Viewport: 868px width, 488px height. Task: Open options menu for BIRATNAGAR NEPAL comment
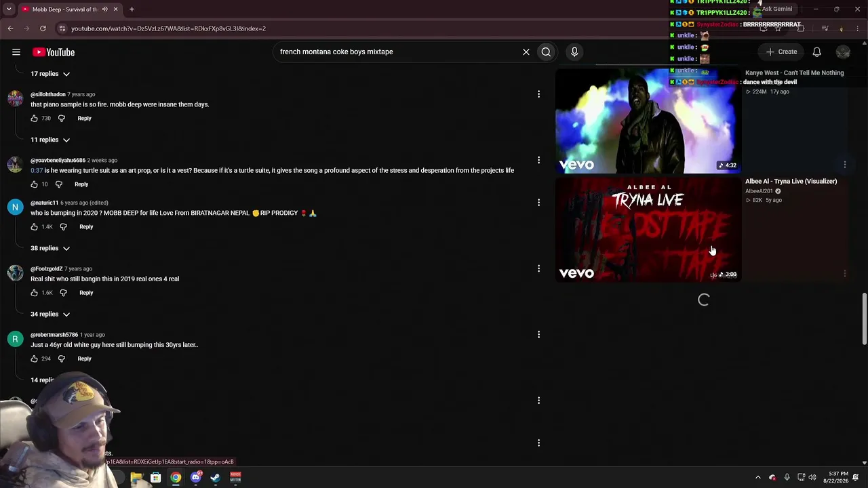[x=538, y=203]
